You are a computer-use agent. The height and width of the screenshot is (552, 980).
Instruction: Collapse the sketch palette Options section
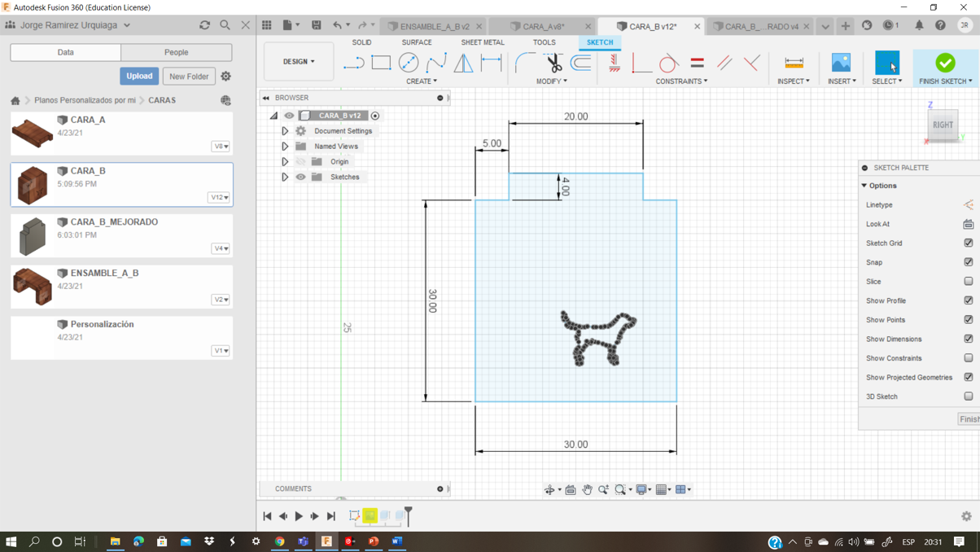[864, 186]
